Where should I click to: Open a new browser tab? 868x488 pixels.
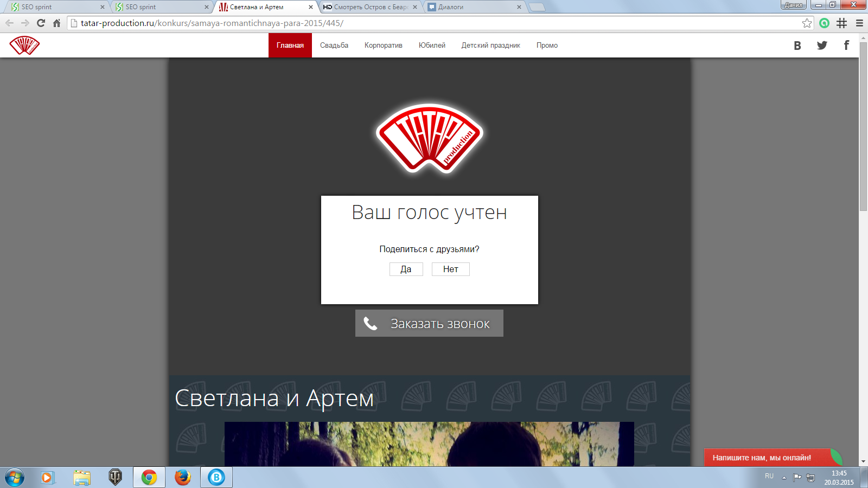tap(537, 7)
